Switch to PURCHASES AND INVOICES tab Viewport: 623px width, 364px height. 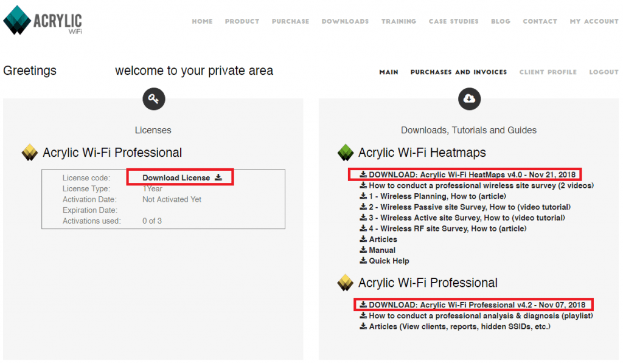[x=459, y=72]
